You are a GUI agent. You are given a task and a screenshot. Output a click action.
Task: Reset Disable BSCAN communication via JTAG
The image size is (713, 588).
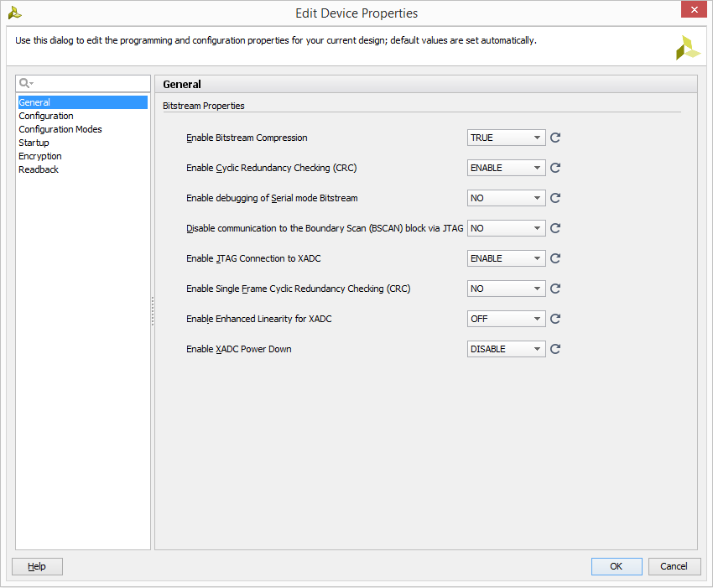pyautogui.click(x=555, y=228)
